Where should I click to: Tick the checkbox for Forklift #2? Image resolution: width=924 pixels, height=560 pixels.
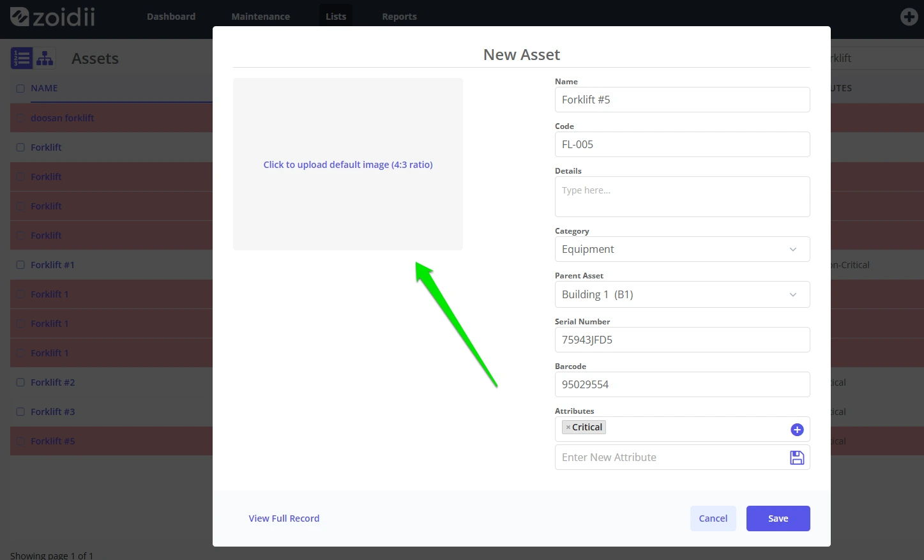pos(20,382)
